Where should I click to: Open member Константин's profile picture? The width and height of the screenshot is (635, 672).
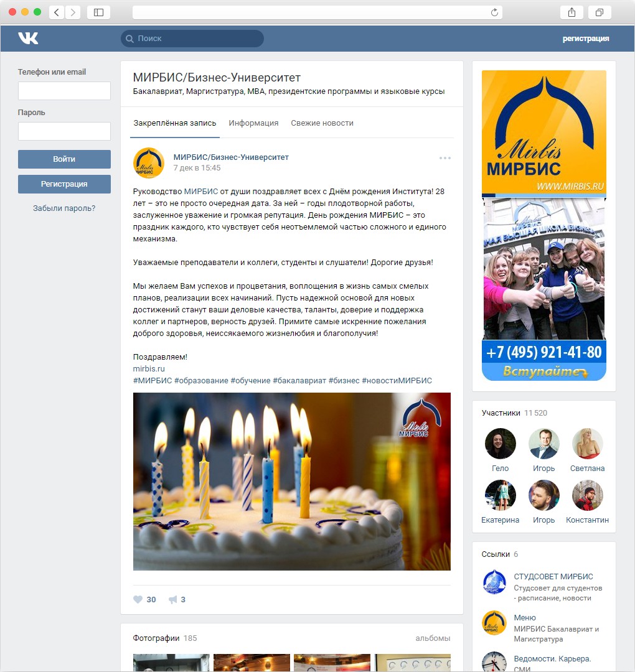tap(588, 495)
